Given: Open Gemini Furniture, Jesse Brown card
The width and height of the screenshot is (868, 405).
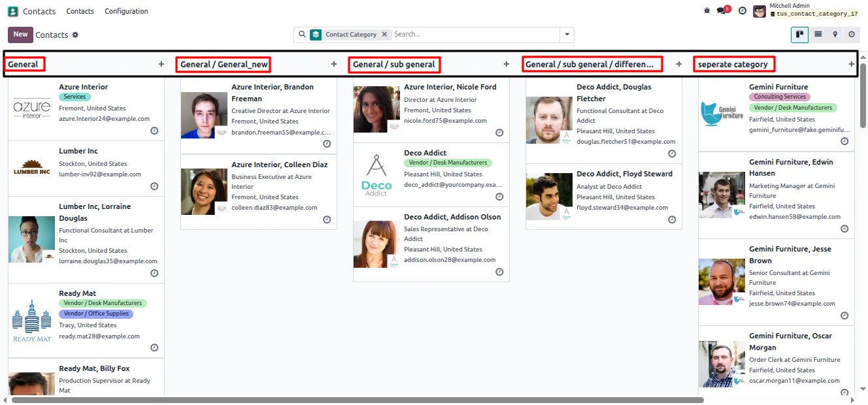Looking at the screenshot, I should 776,282.
